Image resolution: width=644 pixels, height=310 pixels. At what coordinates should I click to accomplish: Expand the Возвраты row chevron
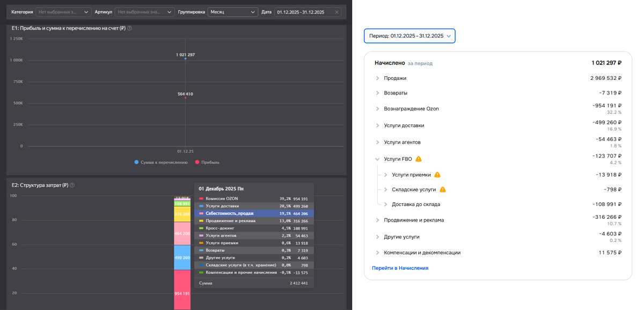coord(378,93)
